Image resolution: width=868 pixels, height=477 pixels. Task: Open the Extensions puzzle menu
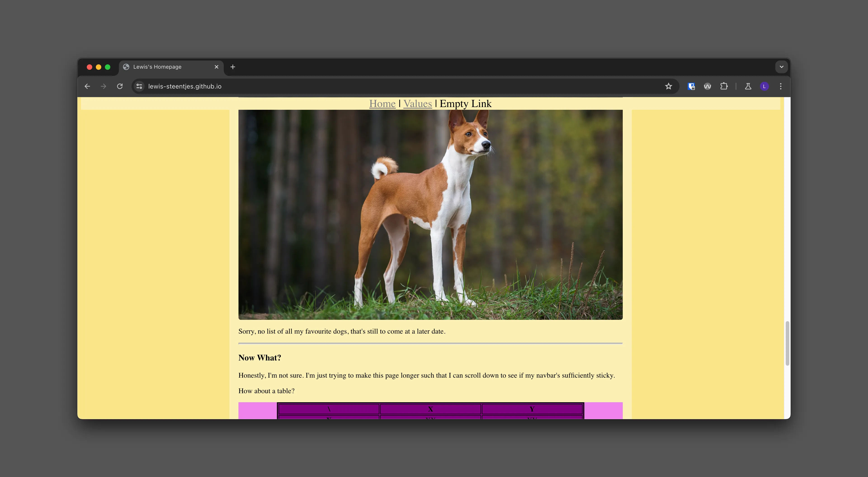tap(724, 86)
